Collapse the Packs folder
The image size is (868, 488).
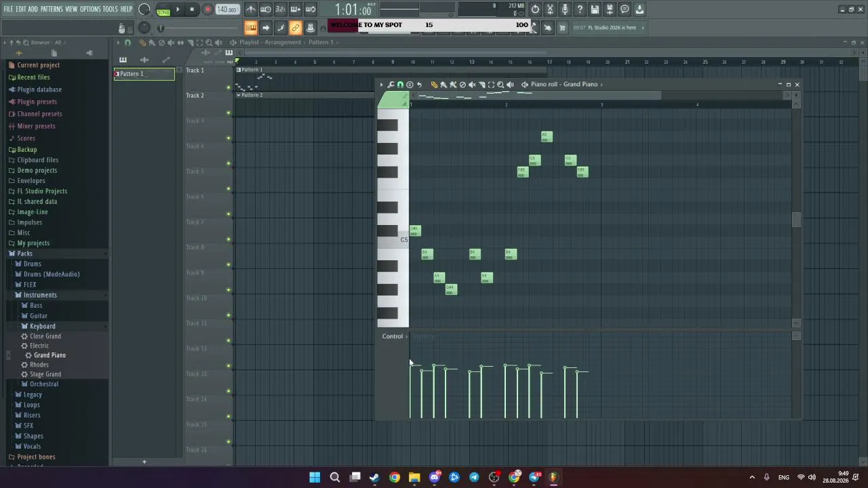coord(24,253)
